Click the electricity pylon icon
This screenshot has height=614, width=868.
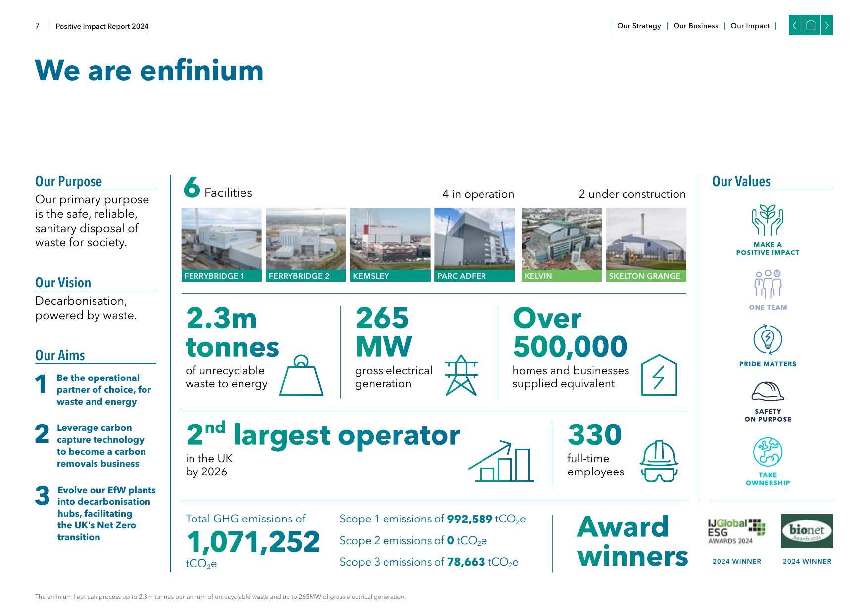coord(461,375)
